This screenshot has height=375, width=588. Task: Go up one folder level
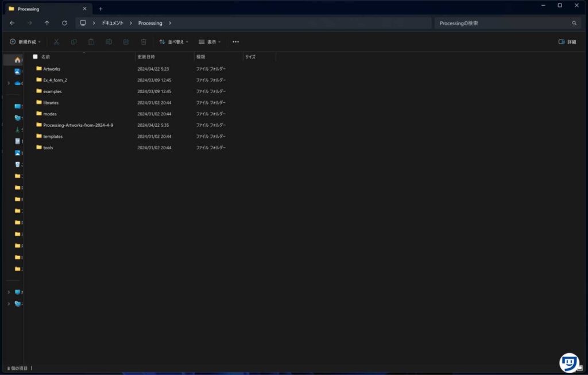pos(47,23)
